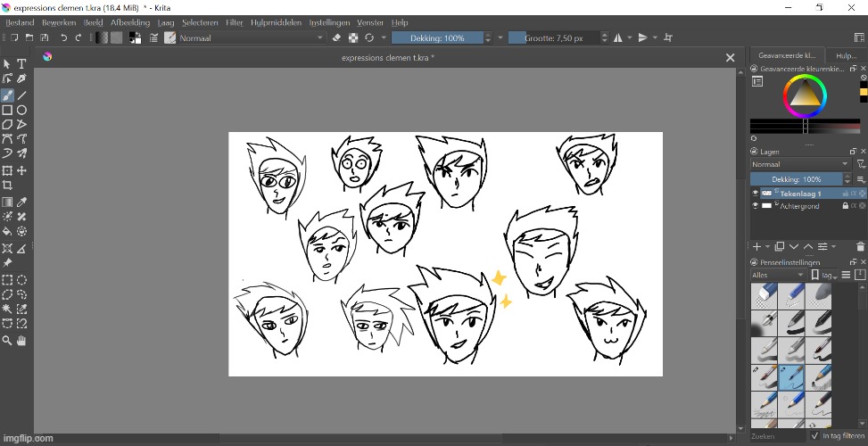Select the Crop tool

[x=7, y=186]
